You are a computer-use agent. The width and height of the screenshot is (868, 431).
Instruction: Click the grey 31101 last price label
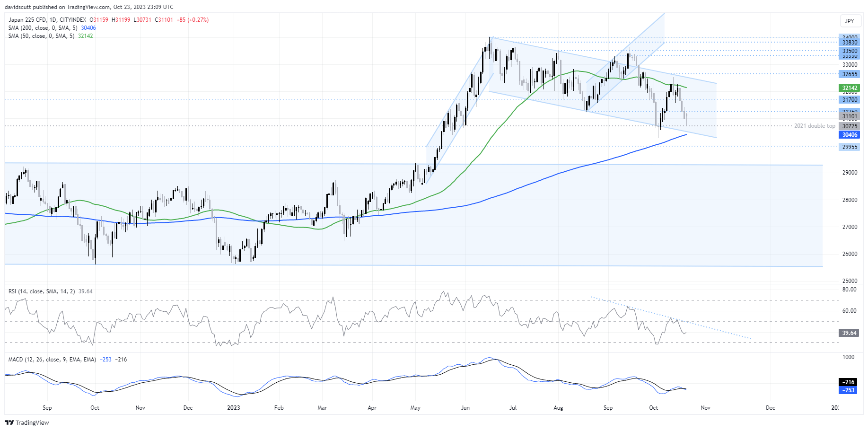coord(850,116)
